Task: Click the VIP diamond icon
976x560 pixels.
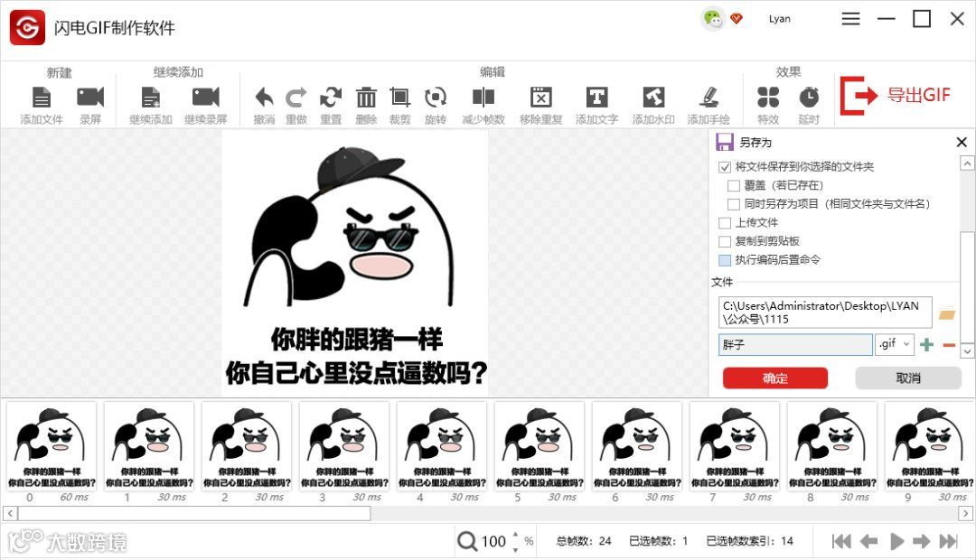Action: [x=737, y=19]
